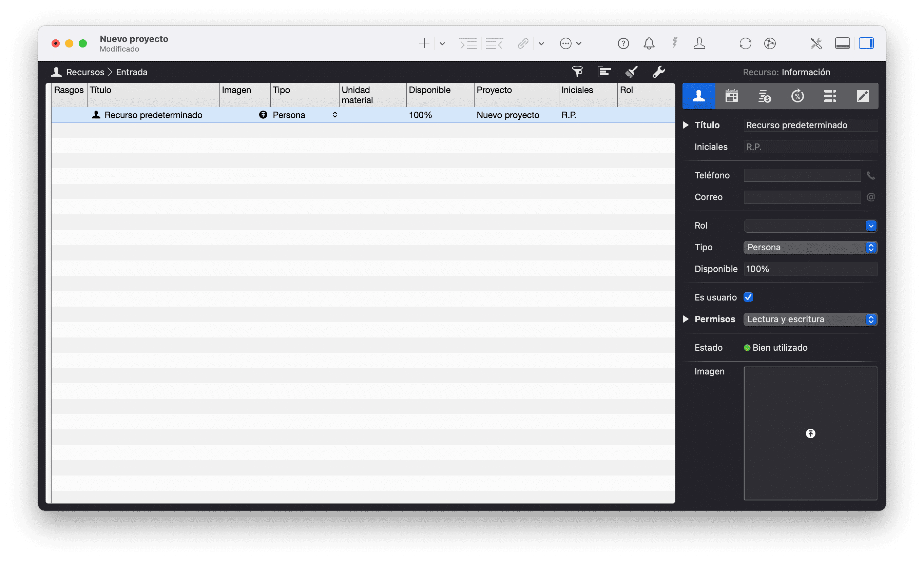This screenshot has width=924, height=561.
Task: Open the paintbrush styles icon
Action: tap(632, 72)
